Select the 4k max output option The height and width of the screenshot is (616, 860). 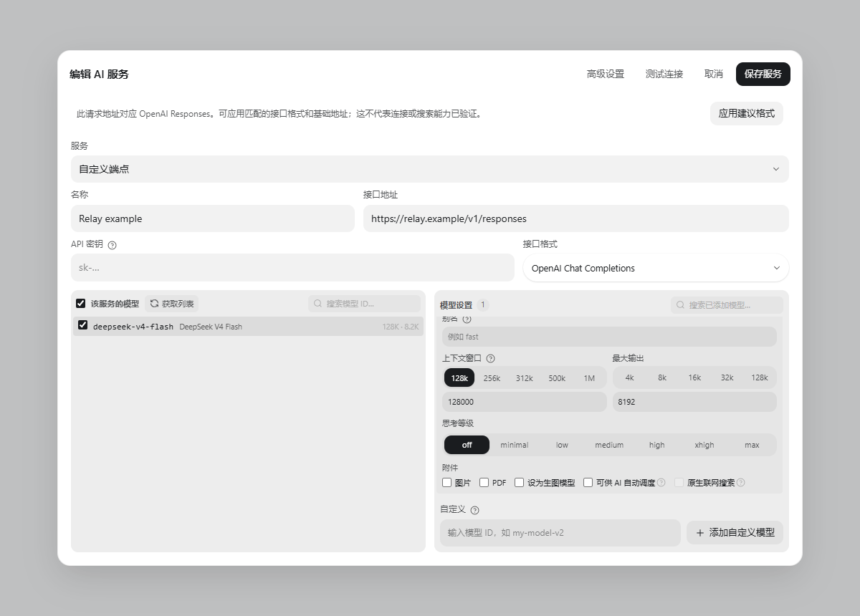[629, 377]
